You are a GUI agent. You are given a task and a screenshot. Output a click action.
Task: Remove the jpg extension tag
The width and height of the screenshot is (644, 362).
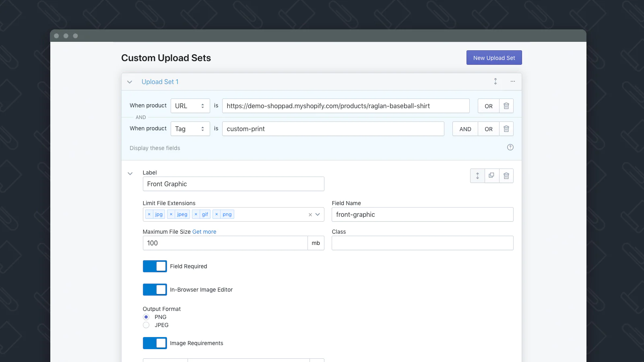(x=149, y=214)
